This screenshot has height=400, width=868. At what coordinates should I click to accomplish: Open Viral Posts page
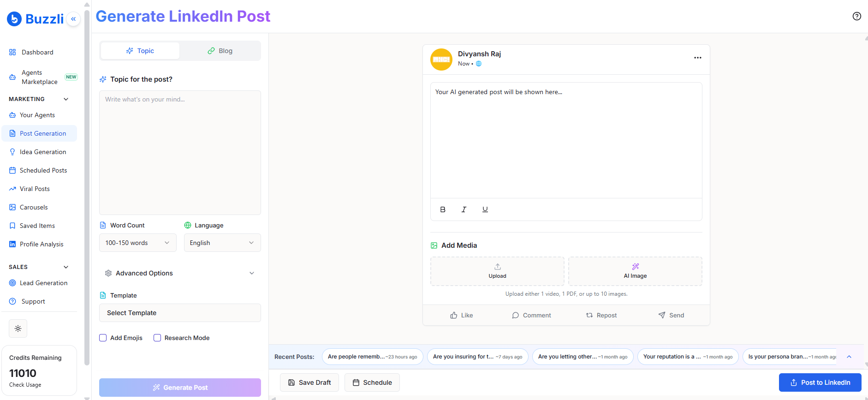coord(39,189)
